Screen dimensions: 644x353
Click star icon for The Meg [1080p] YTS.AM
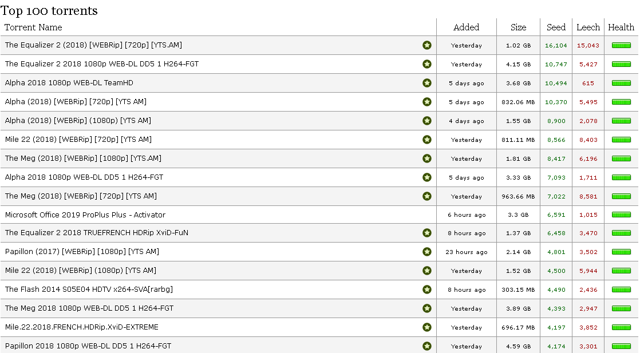tap(426, 158)
